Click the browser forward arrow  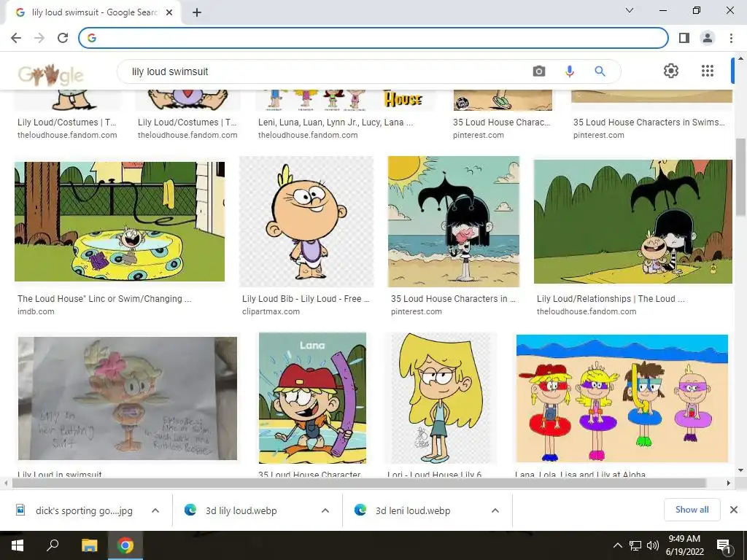point(39,38)
